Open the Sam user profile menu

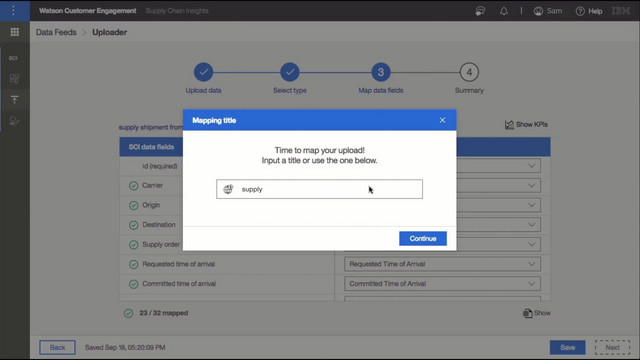click(x=548, y=11)
